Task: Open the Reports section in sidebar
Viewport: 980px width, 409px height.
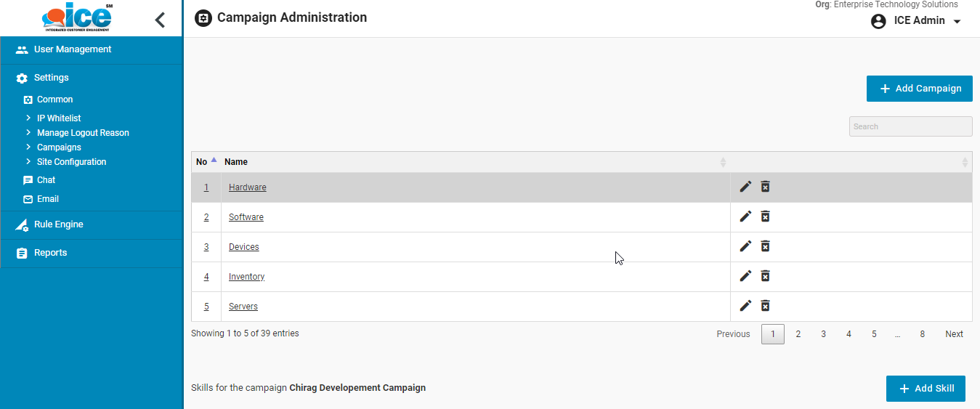Action: point(50,253)
